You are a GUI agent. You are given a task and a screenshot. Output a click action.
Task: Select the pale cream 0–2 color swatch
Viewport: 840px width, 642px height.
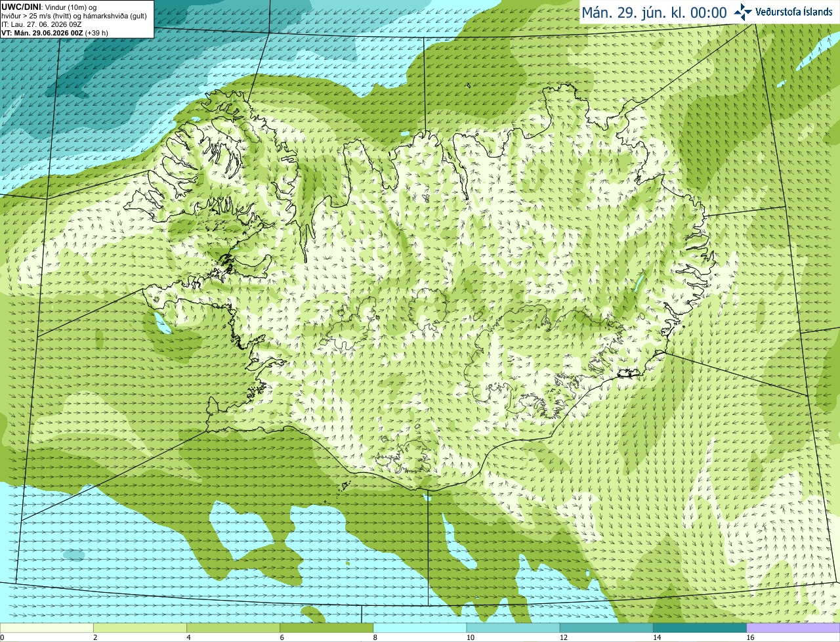[47, 628]
